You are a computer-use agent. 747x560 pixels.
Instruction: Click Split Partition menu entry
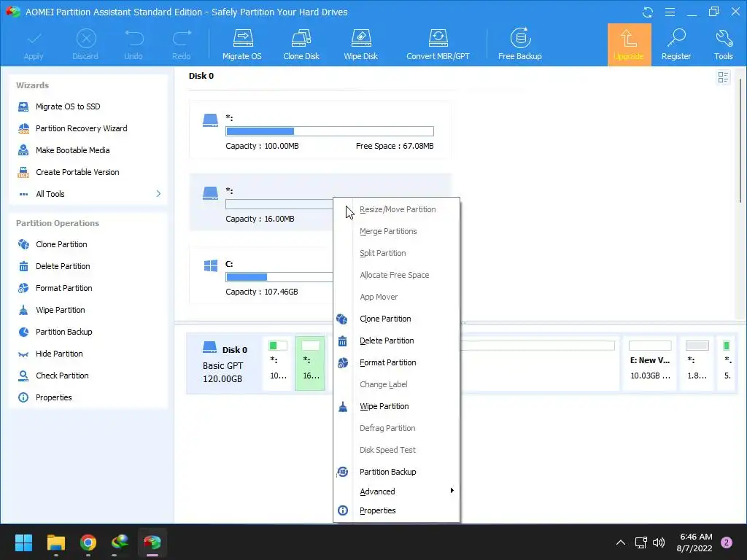coord(396,253)
